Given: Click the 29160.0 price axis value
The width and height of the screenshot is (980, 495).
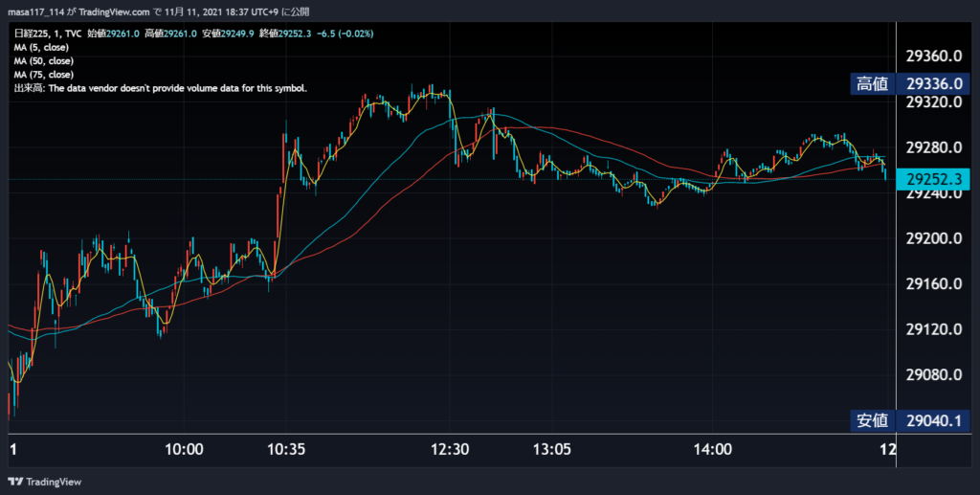Looking at the screenshot, I should pos(934,283).
